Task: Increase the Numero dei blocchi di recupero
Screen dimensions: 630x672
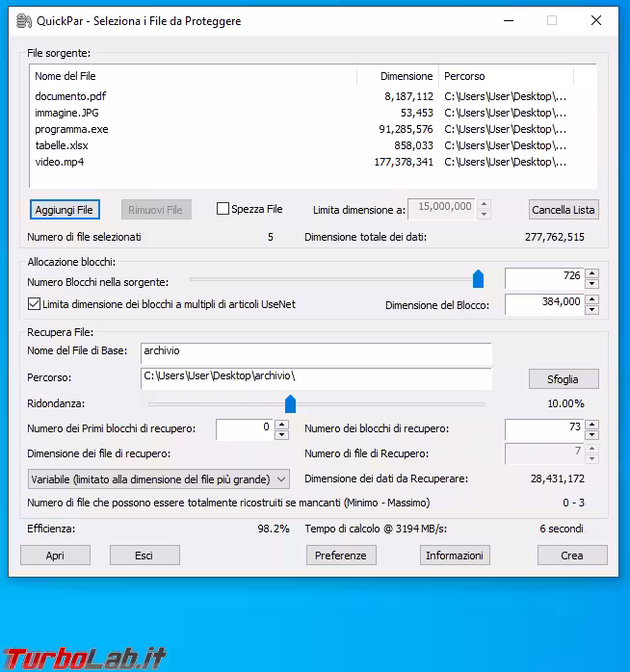Action: tap(591, 425)
